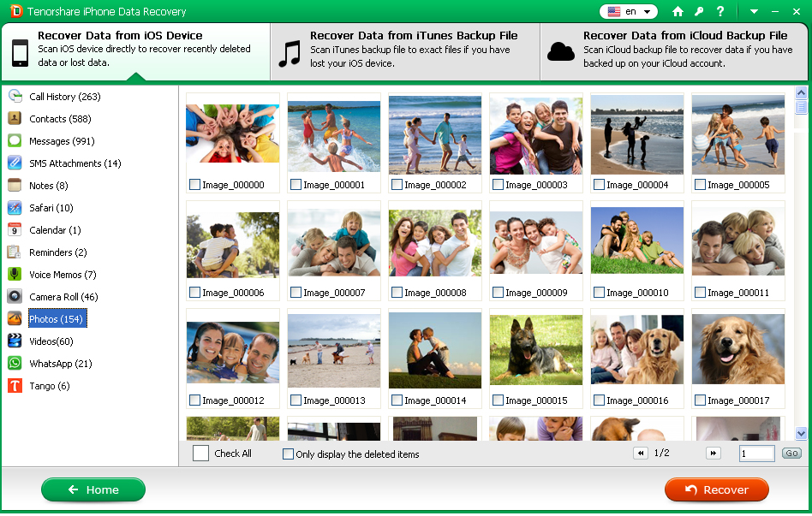
Task: Click the orange Recover button
Action: coord(717,489)
